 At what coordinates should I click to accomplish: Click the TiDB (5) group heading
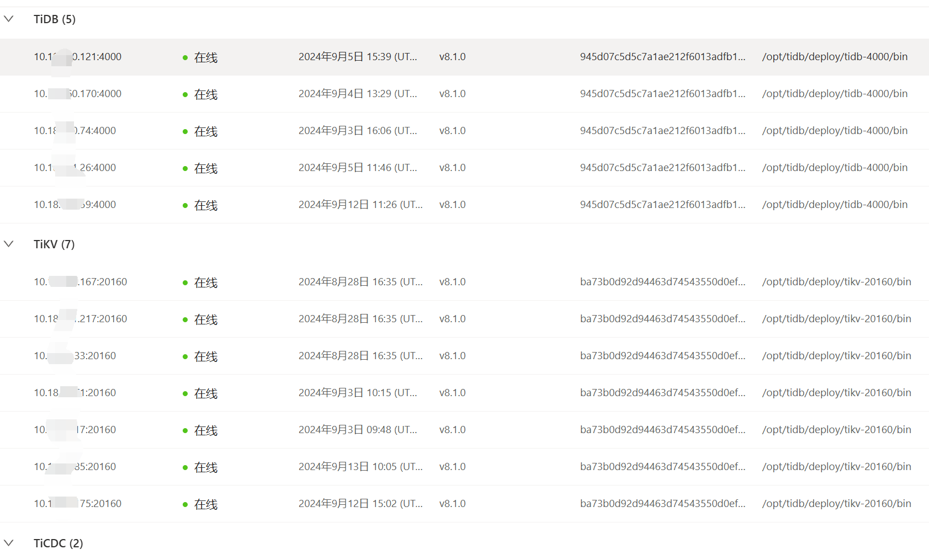55,19
